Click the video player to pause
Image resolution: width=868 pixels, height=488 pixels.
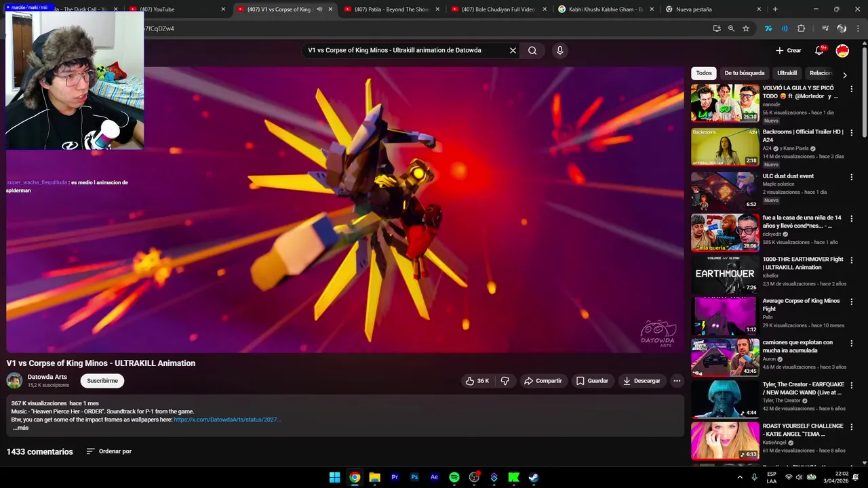point(345,209)
